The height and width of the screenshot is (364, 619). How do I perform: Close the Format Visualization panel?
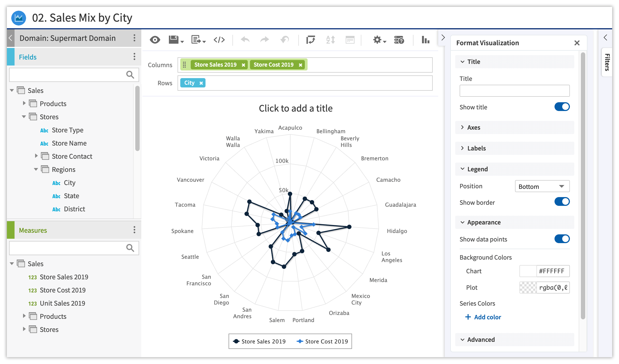(x=577, y=43)
